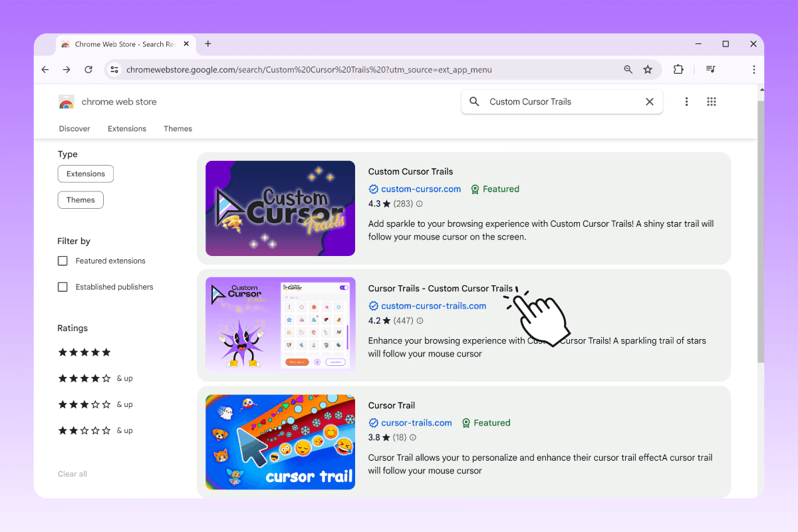Open a new tab with the plus icon
The height and width of the screenshot is (532, 798).
[x=208, y=44]
